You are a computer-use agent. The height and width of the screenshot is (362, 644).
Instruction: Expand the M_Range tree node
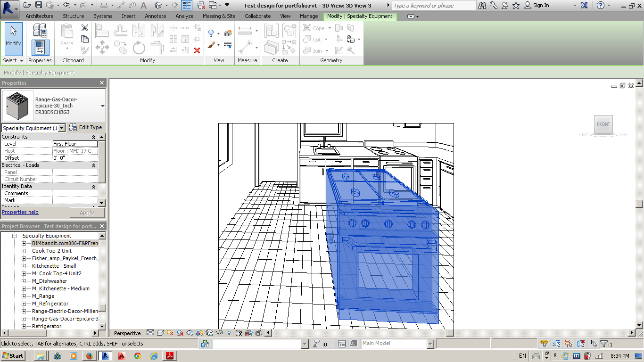pyautogui.click(x=24, y=296)
